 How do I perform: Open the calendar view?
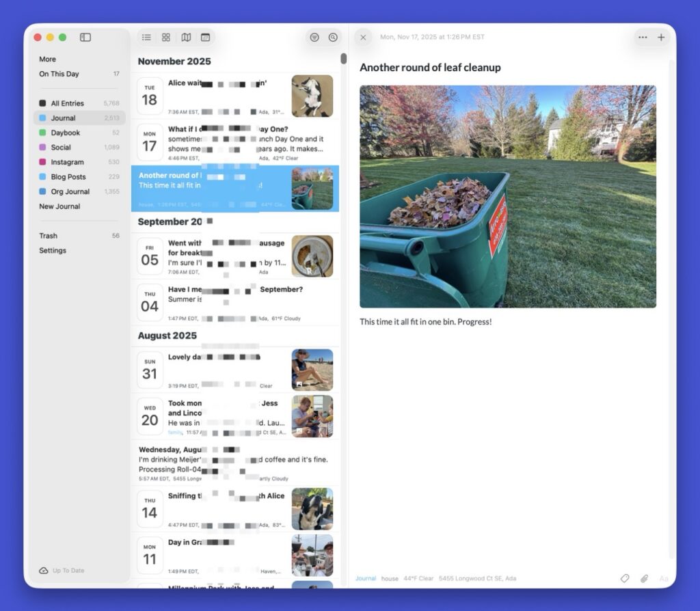(x=205, y=38)
